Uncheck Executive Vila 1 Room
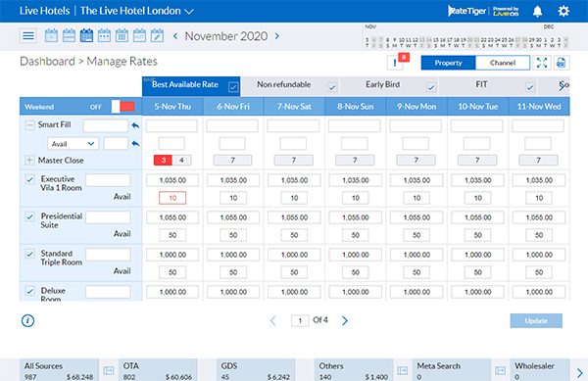Screen dimensions: 588x381 29,179
